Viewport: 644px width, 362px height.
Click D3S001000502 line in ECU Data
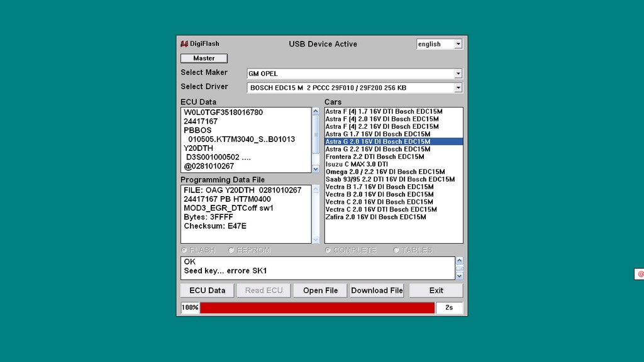218,157
